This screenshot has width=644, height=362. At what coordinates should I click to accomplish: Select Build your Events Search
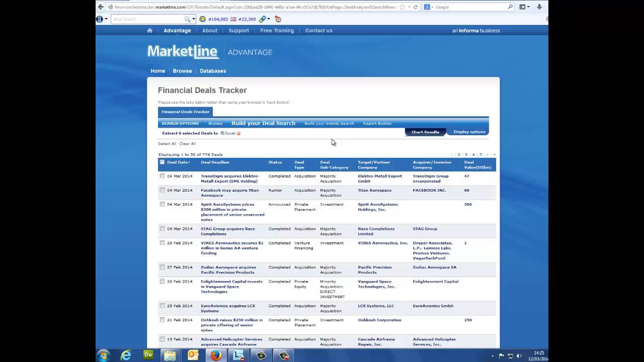coord(329,123)
